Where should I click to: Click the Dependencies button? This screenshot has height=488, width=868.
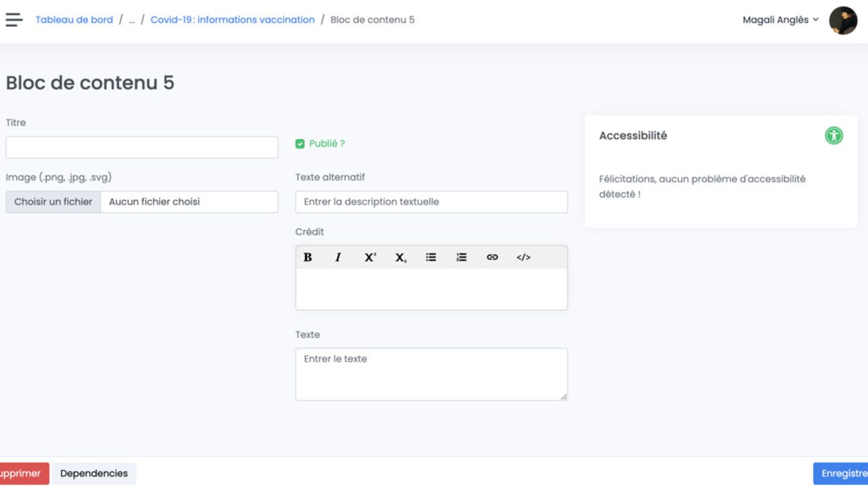tap(94, 473)
